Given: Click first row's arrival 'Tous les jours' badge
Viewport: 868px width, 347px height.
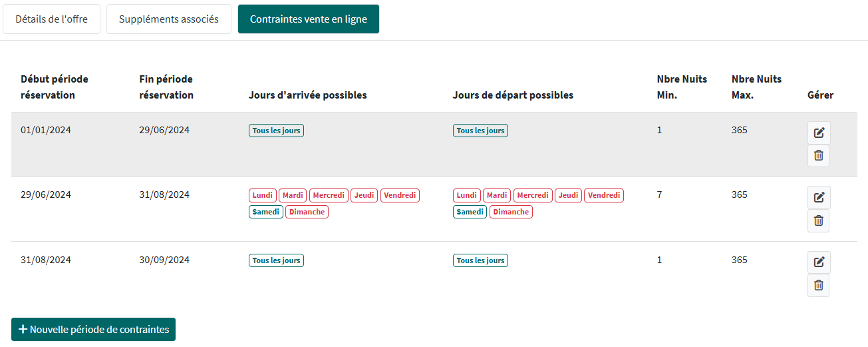Looking at the screenshot, I should [x=276, y=131].
